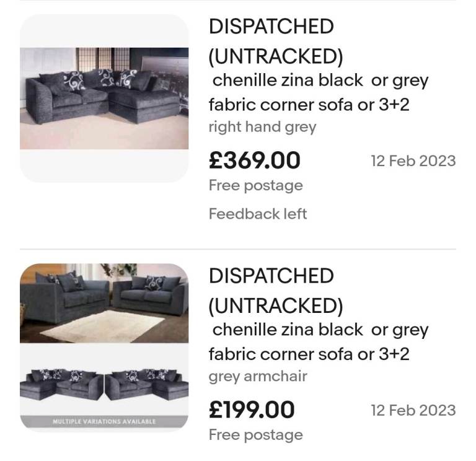This screenshot has height=461, width=476.
Task: Open the second chenille zina sofa listing title
Action: tap(319, 341)
